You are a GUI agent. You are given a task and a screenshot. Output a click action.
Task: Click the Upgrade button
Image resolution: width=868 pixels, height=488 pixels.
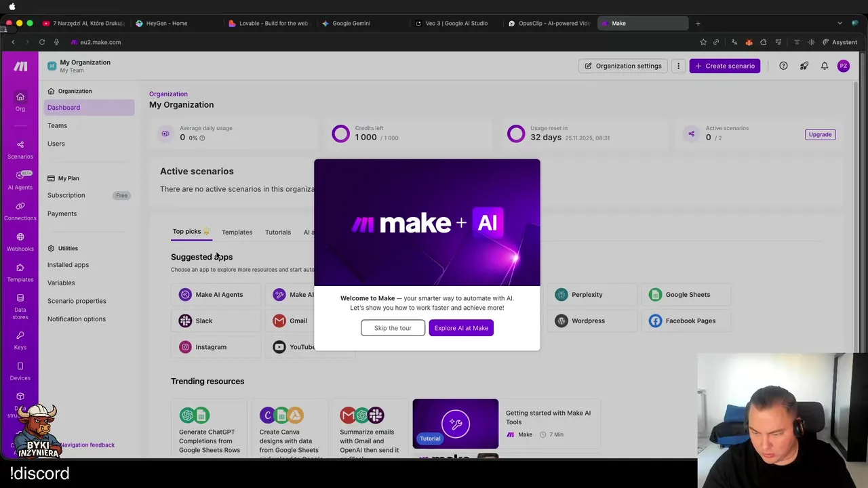820,134
